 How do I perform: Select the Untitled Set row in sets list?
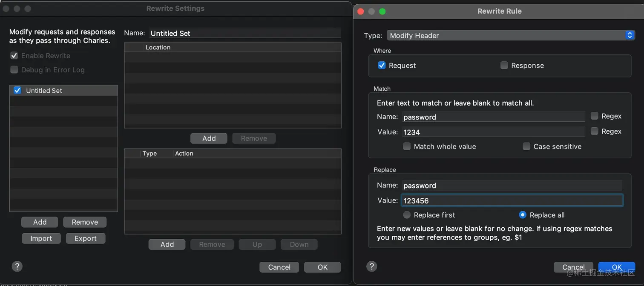pyautogui.click(x=63, y=90)
